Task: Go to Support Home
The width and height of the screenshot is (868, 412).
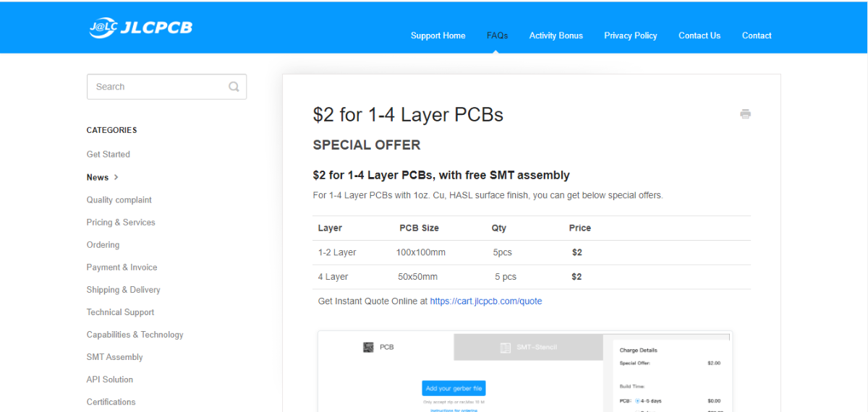Action: pos(438,35)
